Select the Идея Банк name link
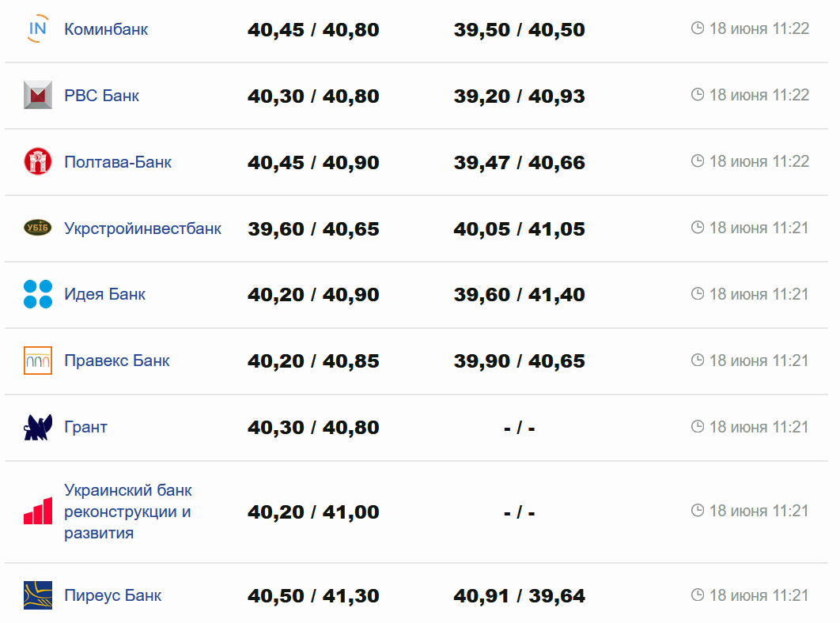This screenshot has height=623, width=840. coord(104,294)
